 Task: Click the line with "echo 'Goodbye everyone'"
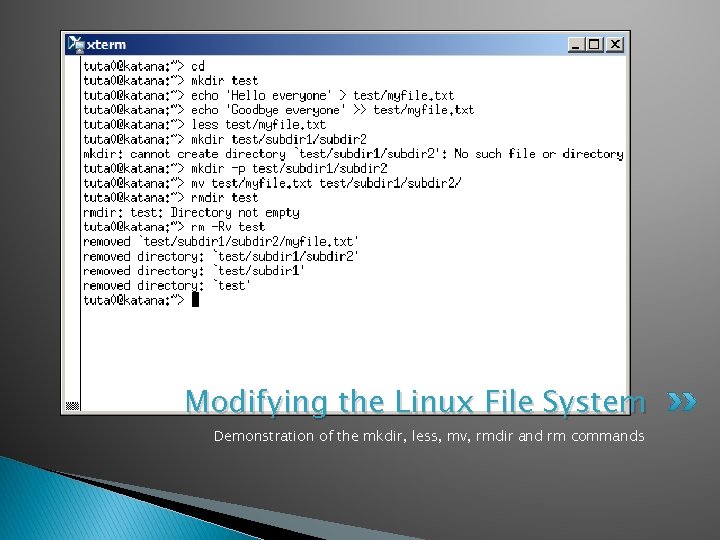[279, 110]
